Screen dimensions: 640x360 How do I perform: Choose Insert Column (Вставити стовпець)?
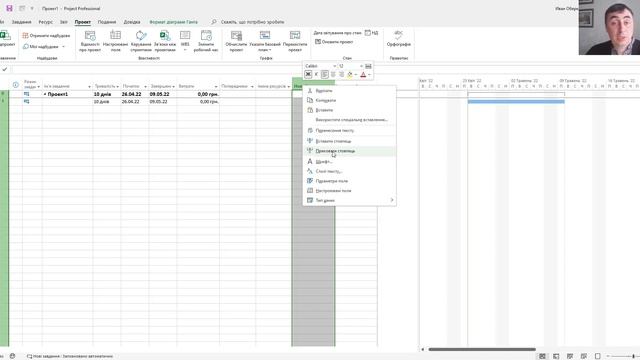[x=349, y=141]
